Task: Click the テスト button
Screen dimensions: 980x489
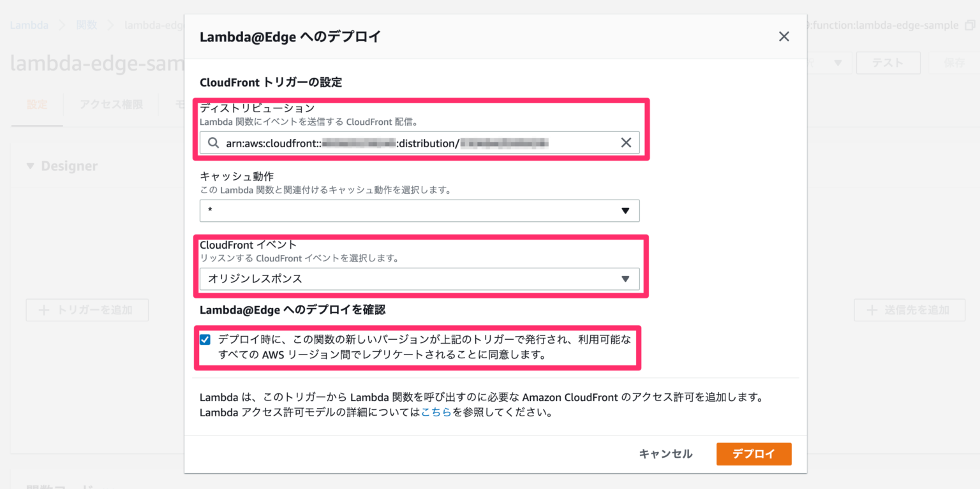Action: [887, 62]
